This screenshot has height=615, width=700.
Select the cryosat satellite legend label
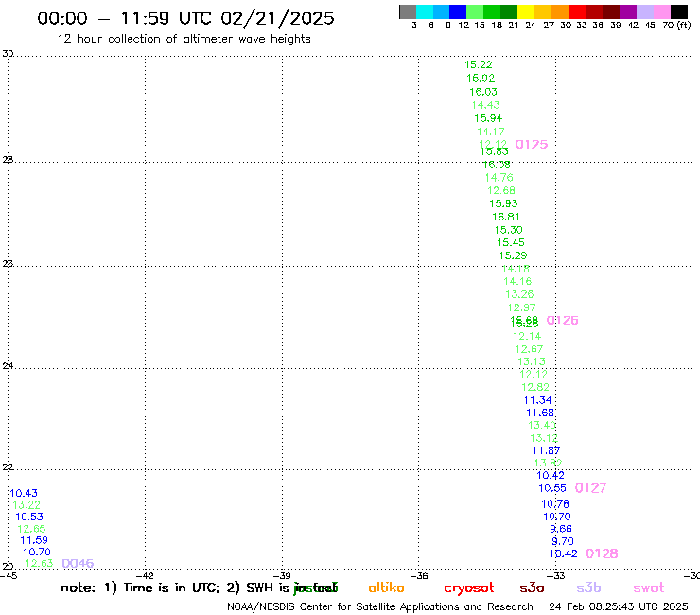click(x=469, y=589)
